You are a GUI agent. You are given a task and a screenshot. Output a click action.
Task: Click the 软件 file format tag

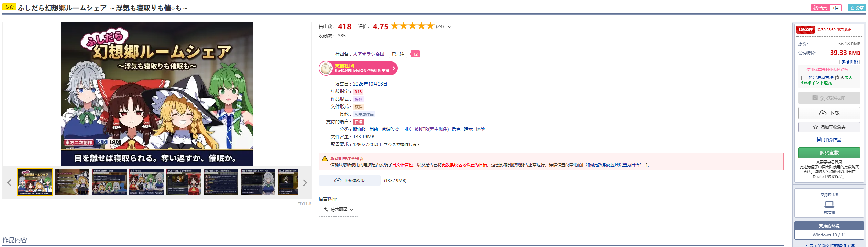[359, 107]
